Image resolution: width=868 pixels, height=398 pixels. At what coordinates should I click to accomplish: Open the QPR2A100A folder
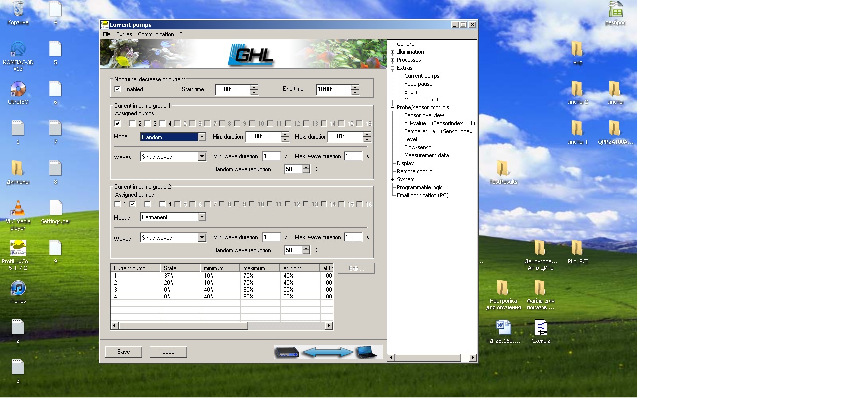pyautogui.click(x=615, y=132)
